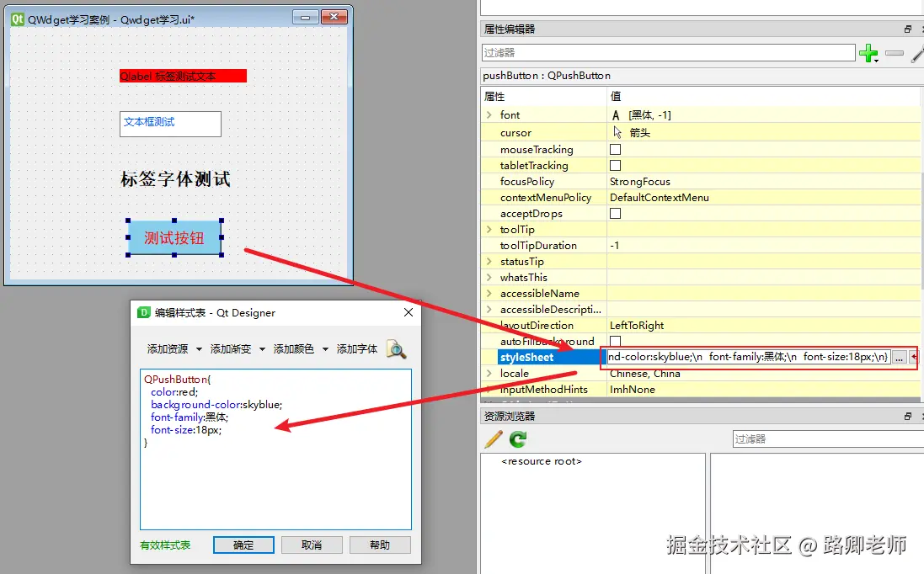The image size is (924, 574).
Task: Click the gray minus remove property icon
Action: point(894,53)
